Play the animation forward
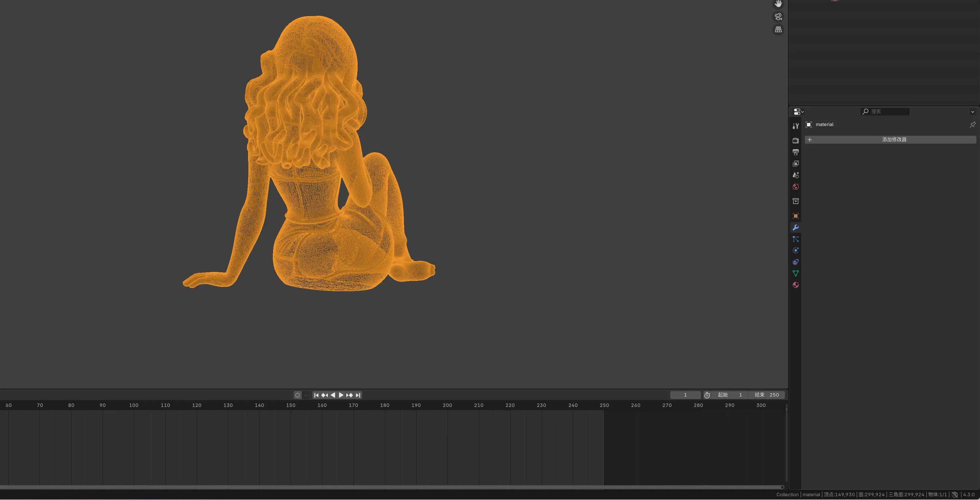This screenshot has height=500, width=980. pos(341,395)
